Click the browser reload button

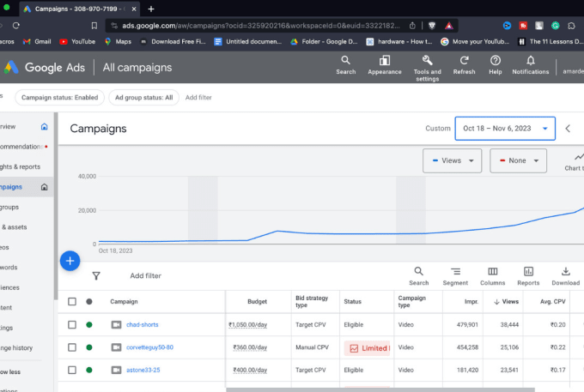[16, 25]
